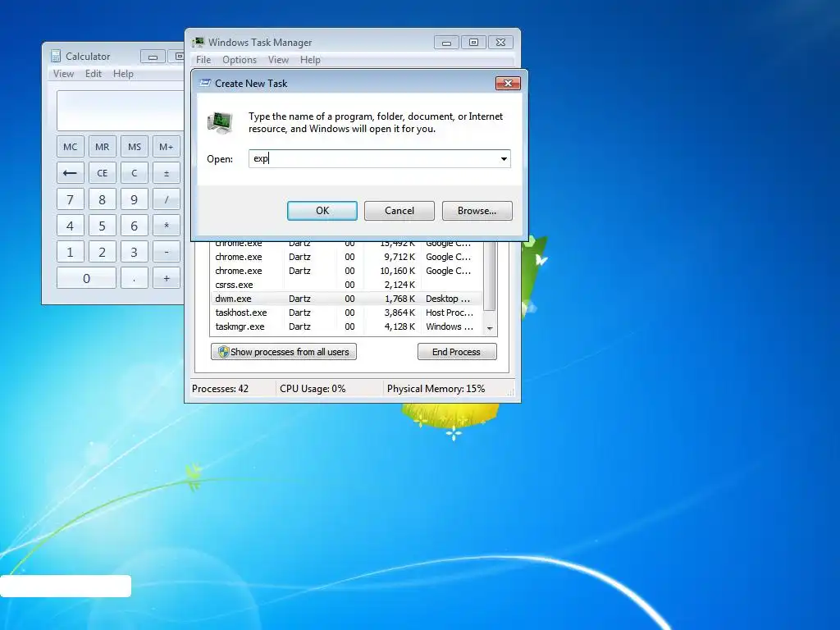Select the dwm.exe process row
This screenshot has height=630, width=840.
click(x=347, y=299)
